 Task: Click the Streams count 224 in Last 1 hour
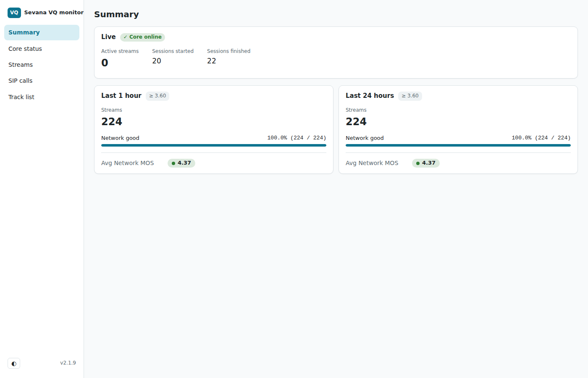(112, 121)
